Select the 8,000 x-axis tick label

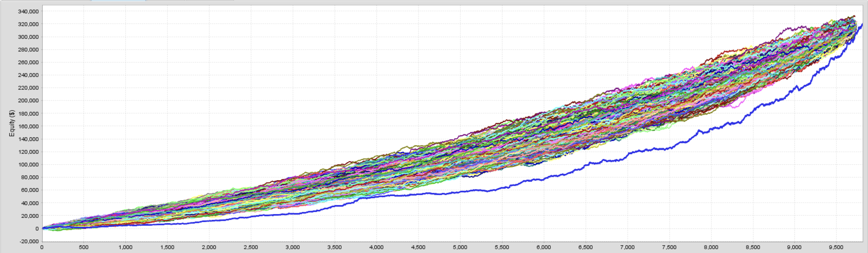click(711, 248)
